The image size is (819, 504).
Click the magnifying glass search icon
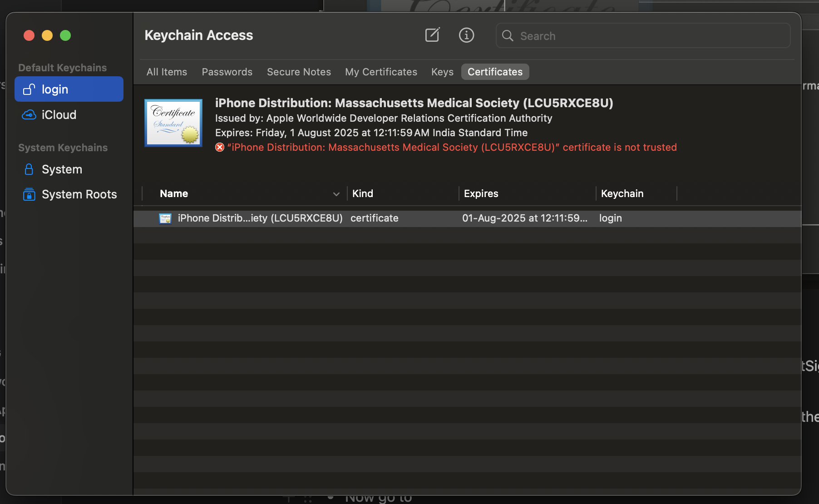tap(508, 36)
